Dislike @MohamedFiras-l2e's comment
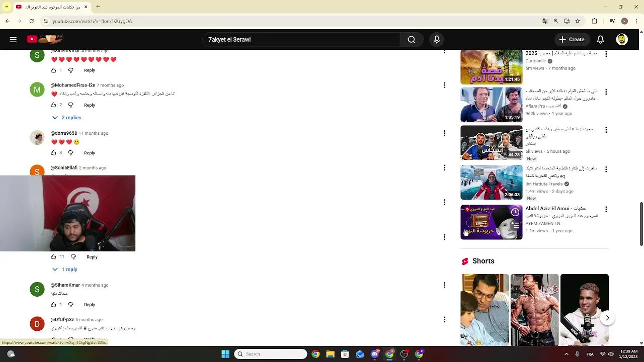644x362 pixels. click(70, 105)
